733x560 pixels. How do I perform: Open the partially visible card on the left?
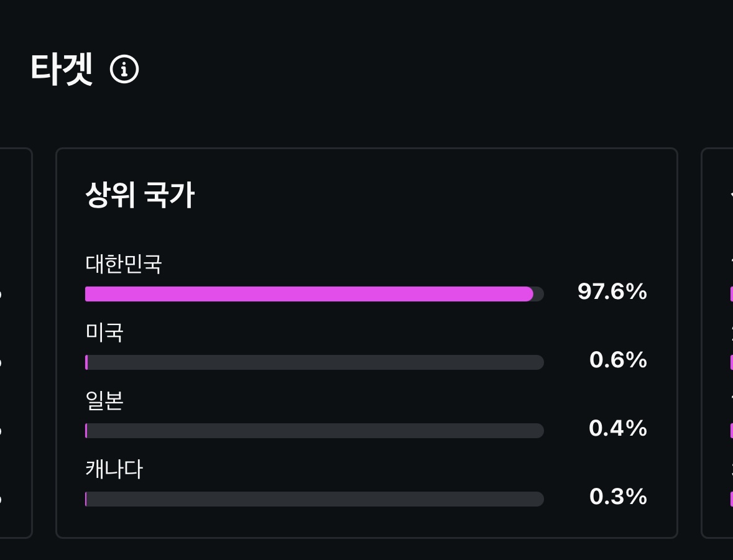point(16,343)
